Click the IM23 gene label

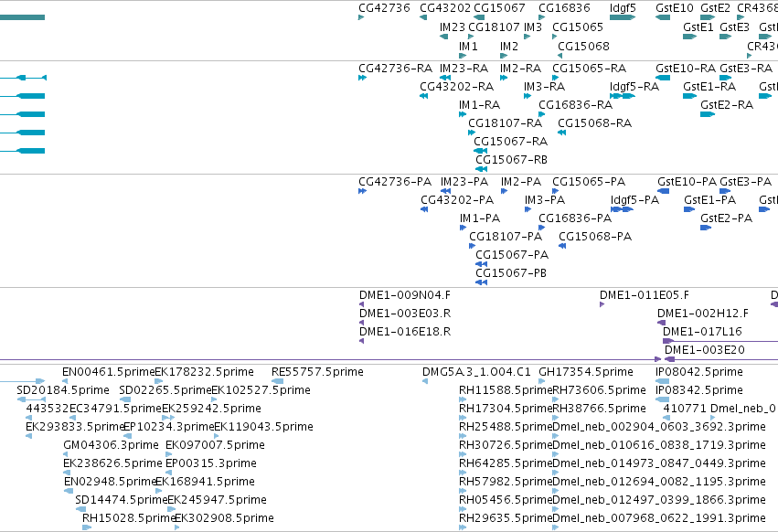(452, 27)
